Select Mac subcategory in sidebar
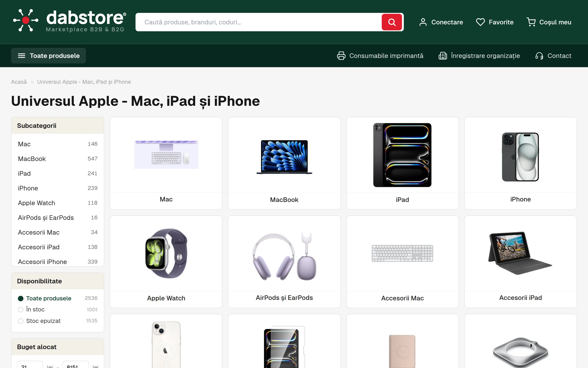Image resolution: width=588 pixels, height=368 pixels. (58, 144)
